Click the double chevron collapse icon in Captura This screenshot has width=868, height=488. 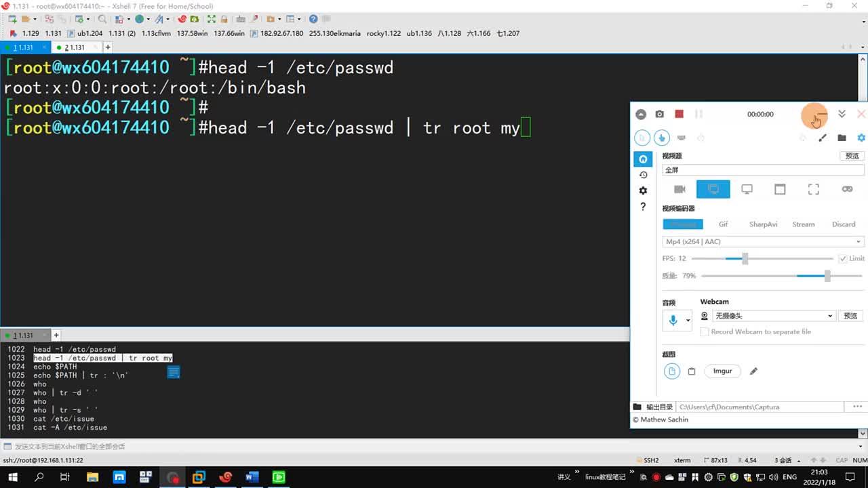(842, 114)
